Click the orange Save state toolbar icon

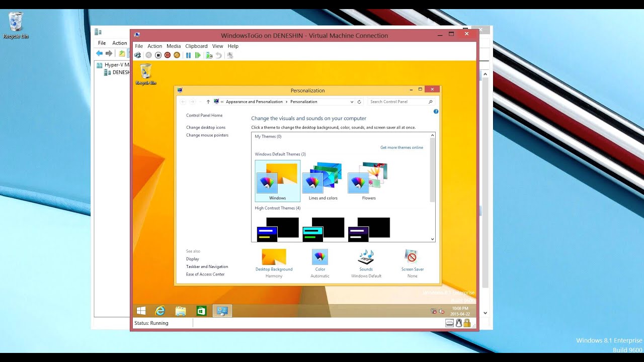coord(177,55)
